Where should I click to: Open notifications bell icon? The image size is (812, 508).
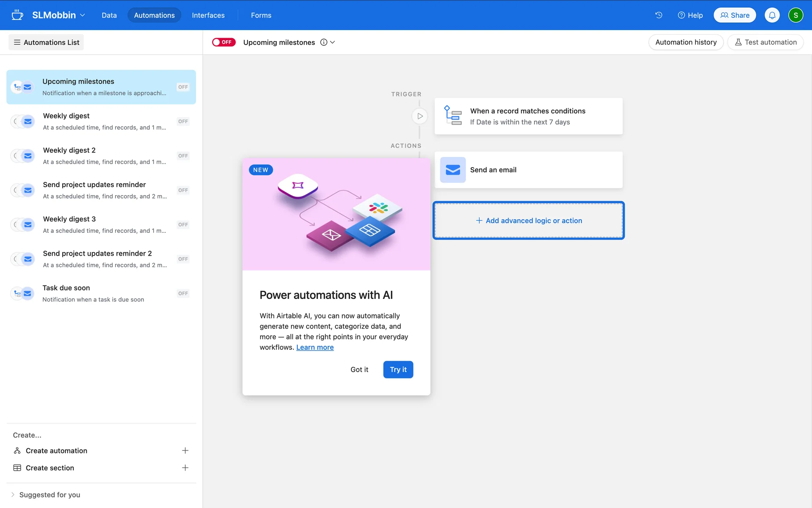coord(772,15)
